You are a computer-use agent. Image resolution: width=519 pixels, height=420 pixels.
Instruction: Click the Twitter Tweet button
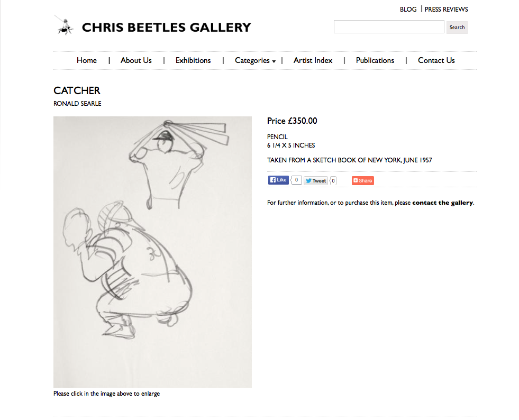316,180
